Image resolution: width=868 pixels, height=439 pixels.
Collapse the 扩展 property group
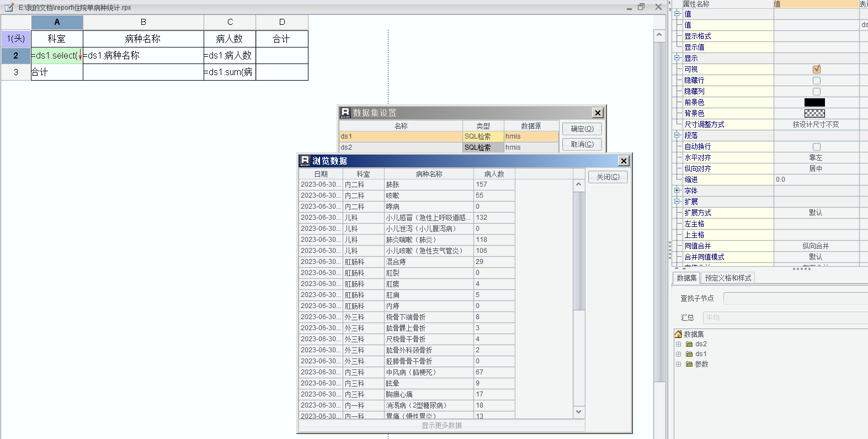677,202
